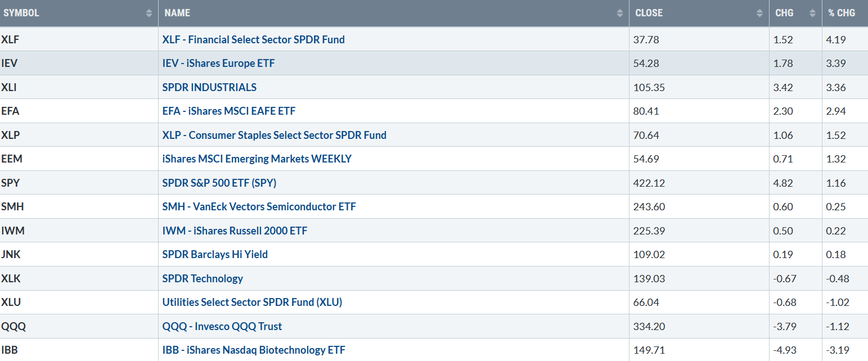Click the SPDR S&P 500 ETF (SPY) link
This screenshot has height=361, width=868.
(219, 183)
